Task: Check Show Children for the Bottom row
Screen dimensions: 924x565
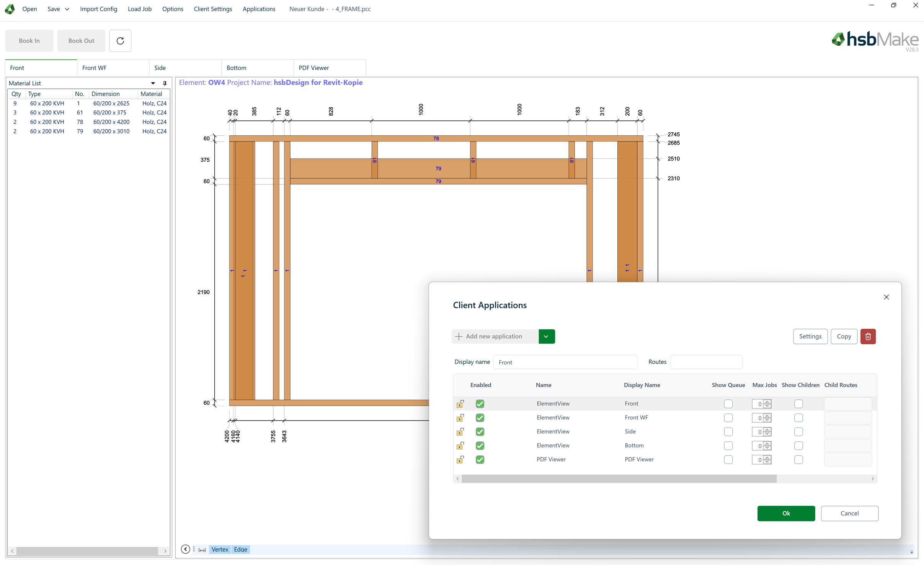Action: coord(798,446)
